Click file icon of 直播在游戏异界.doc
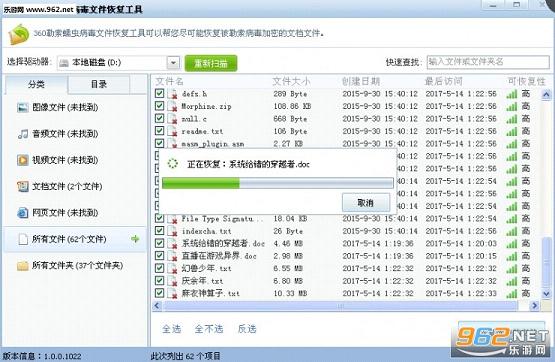The height and width of the screenshot is (362, 555). (173, 256)
